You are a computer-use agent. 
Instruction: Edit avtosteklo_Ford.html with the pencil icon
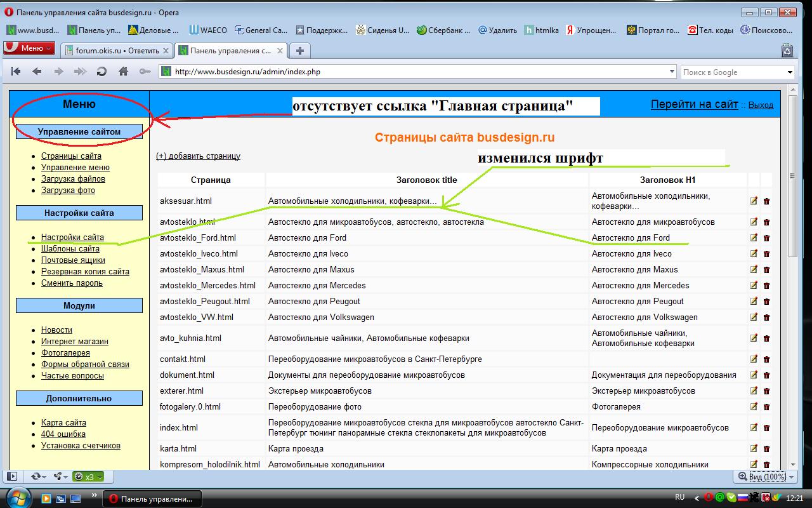click(x=754, y=238)
